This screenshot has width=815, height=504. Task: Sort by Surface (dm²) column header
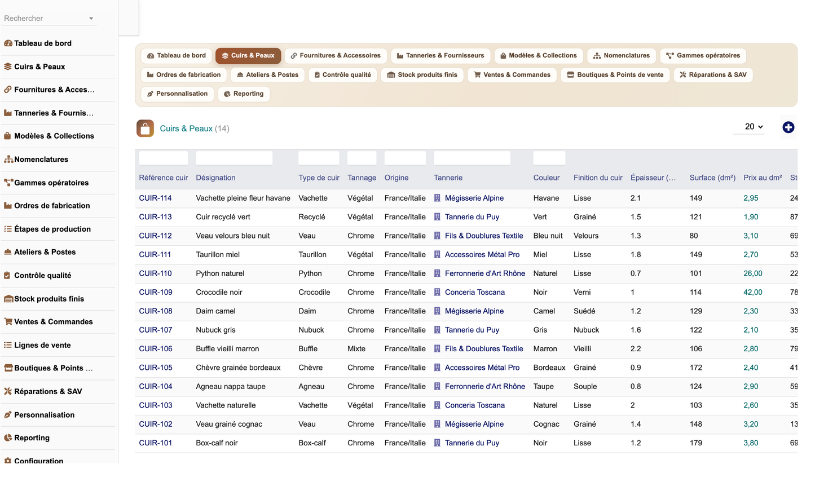coord(712,178)
